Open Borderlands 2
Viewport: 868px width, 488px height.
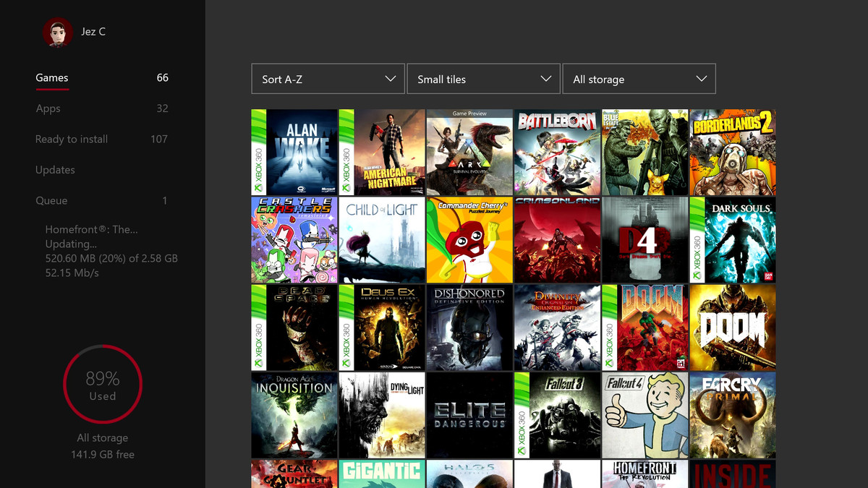tap(732, 152)
